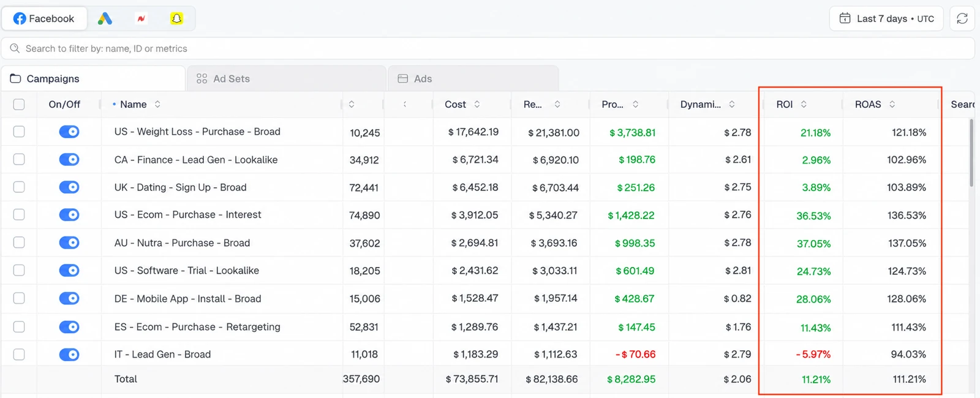Click the total profit $8,282.95

(x=631, y=379)
